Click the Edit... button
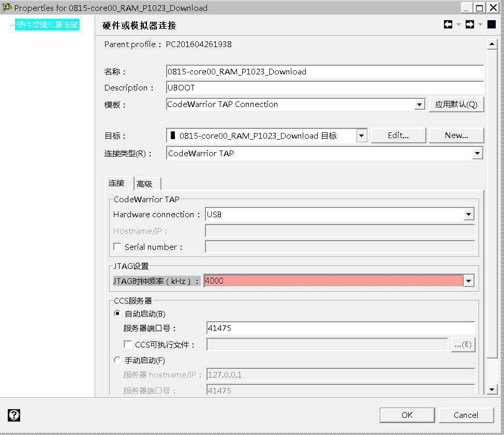Viewport: 504px width, 435px height. (x=398, y=136)
